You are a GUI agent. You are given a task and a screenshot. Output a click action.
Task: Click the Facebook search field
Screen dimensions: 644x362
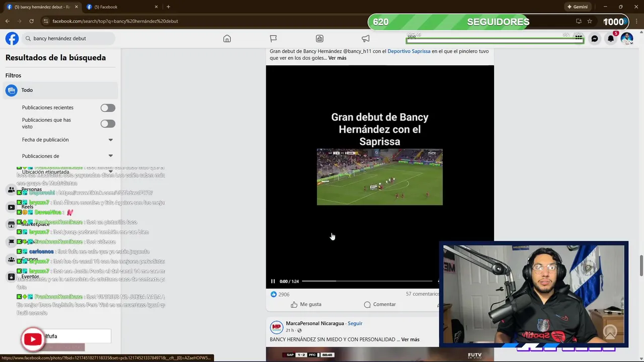[69, 38]
